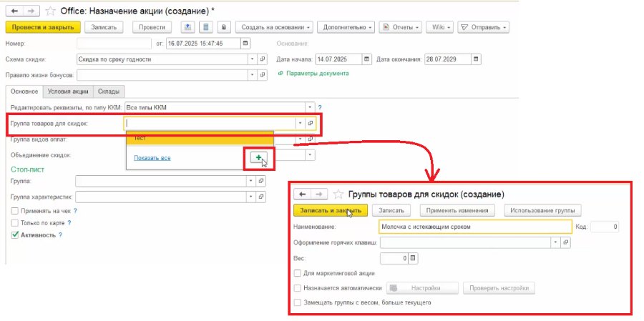Screen dimensions: 644x321
Task: Open calendar for Дата начала
Action: click(x=367, y=59)
